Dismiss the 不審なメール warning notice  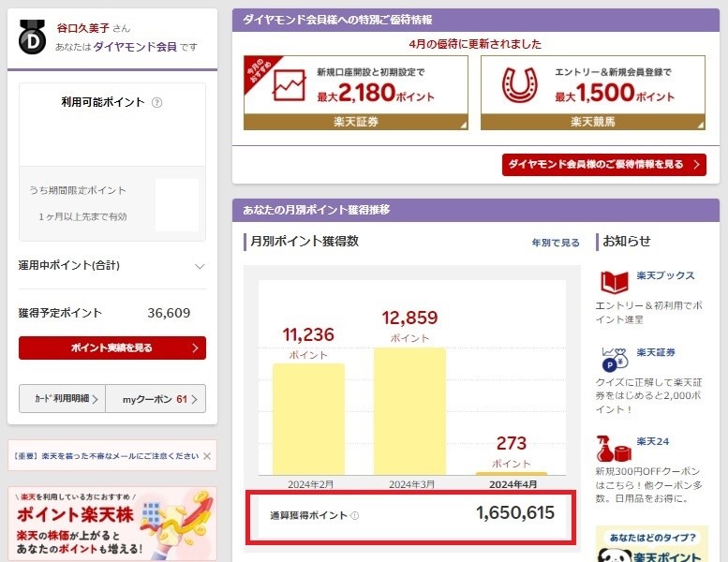pos(207,456)
